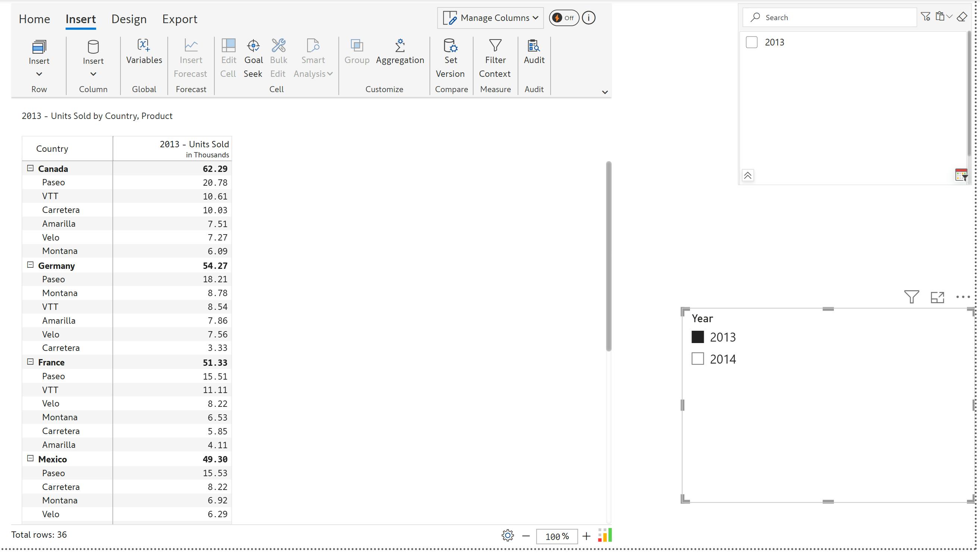The width and height of the screenshot is (980, 553).
Task: Click the zoom in plus button
Action: [586, 536]
